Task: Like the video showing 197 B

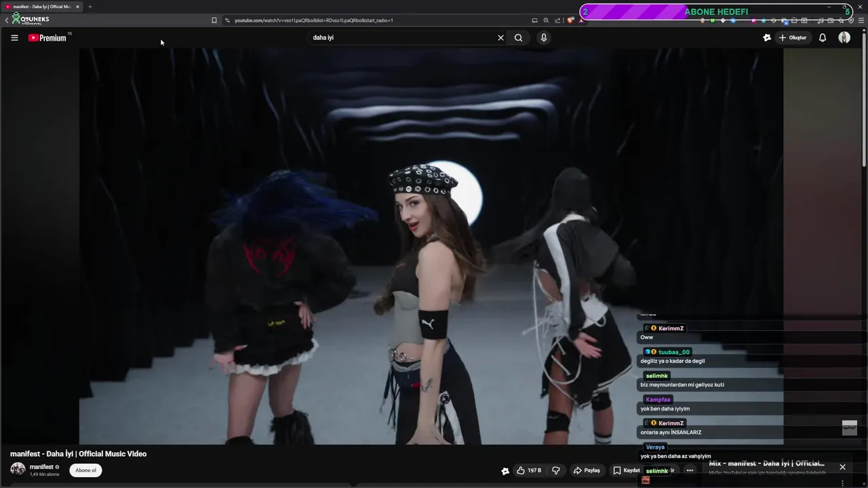Action: (x=529, y=470)
